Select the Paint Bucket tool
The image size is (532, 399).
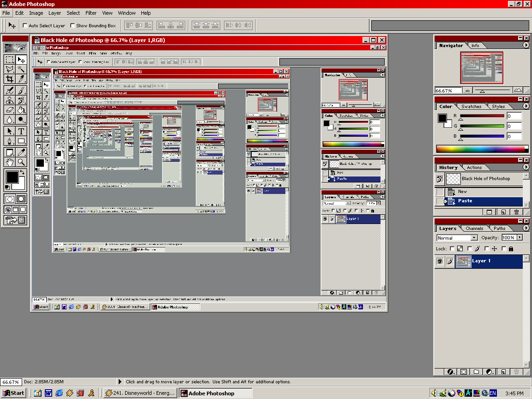coord(21,110)
